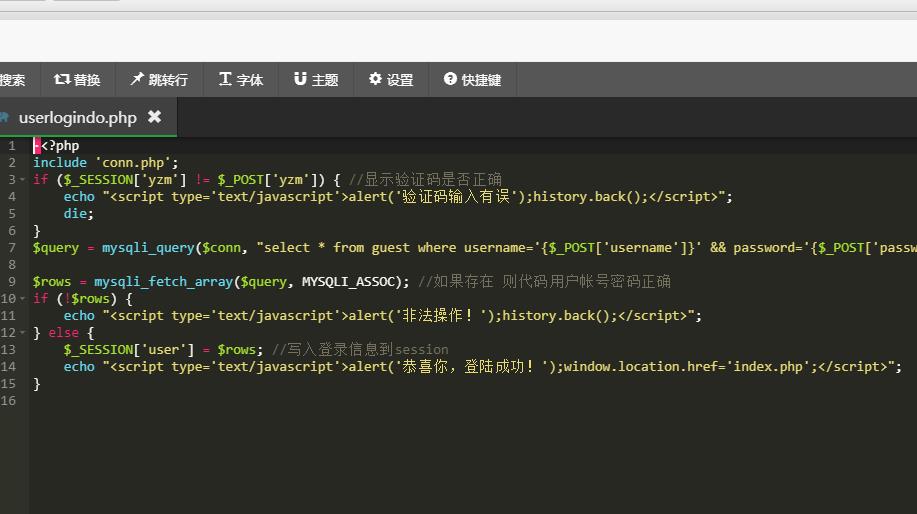Image resolution: width=917 pixels, height=514 pixels.
Task: Click 'index.php' in line 14
Action: coord(768,367)
